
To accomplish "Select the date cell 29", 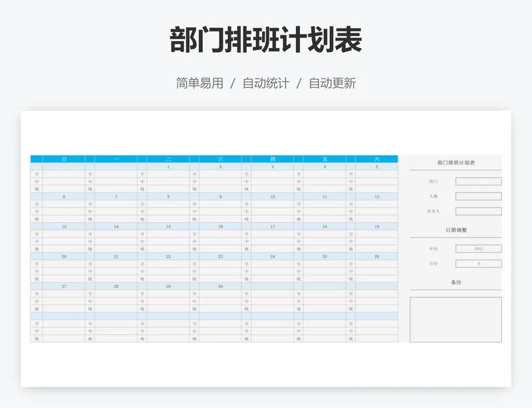I will (x=168, y=286).
